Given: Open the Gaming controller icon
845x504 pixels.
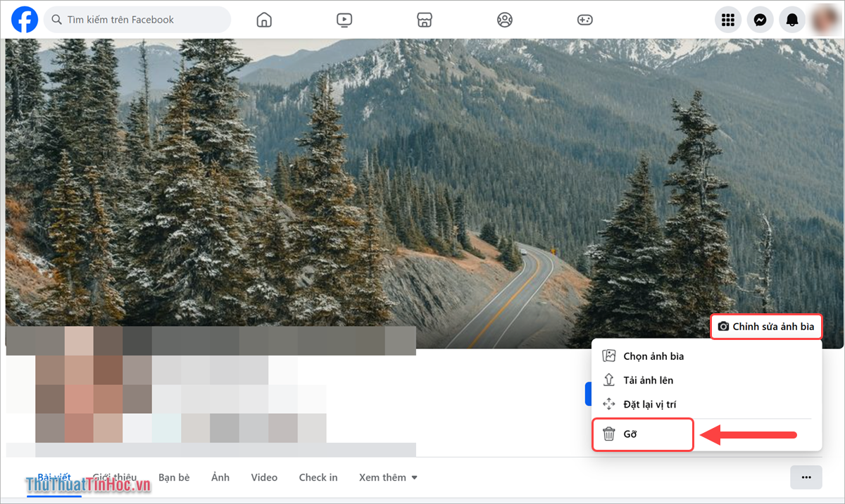Looking at the screenshot, I should [585, 20].
